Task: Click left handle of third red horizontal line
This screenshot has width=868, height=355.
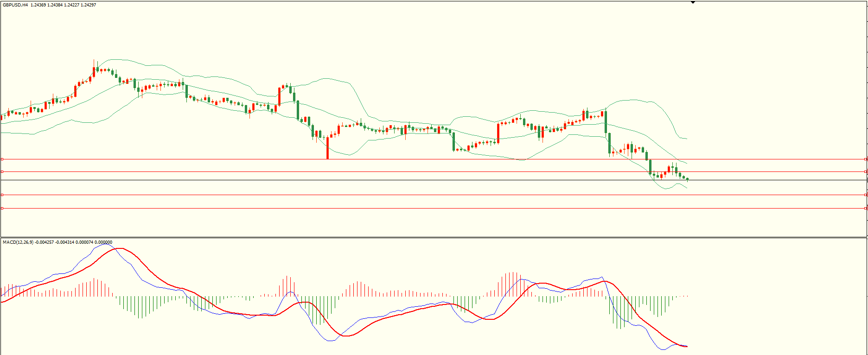Action: [2, 195]
